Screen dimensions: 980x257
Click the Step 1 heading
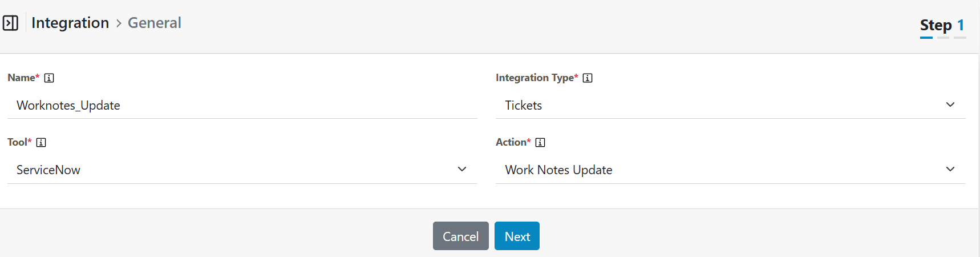click(942, 25)
